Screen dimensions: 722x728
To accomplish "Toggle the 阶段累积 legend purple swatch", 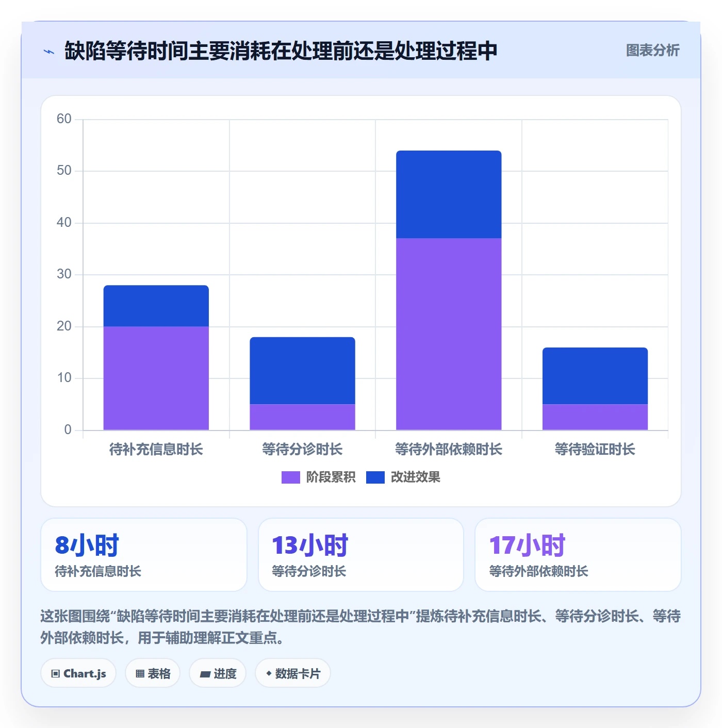I will pos(290,477).
